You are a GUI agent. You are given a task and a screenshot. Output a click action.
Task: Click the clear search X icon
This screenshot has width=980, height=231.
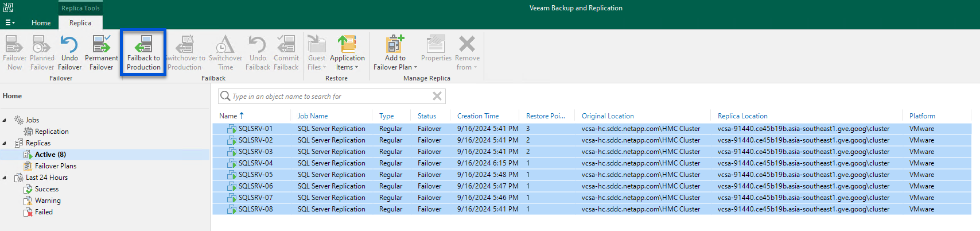tap(437, 96)
